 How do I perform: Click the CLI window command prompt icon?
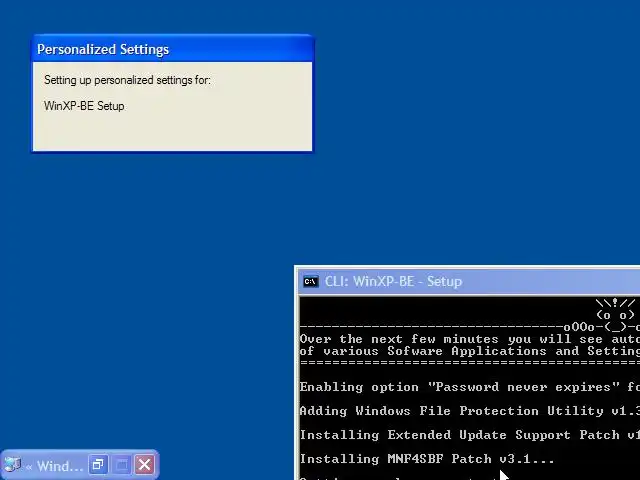pyautogui.click(x=311, y=281)
